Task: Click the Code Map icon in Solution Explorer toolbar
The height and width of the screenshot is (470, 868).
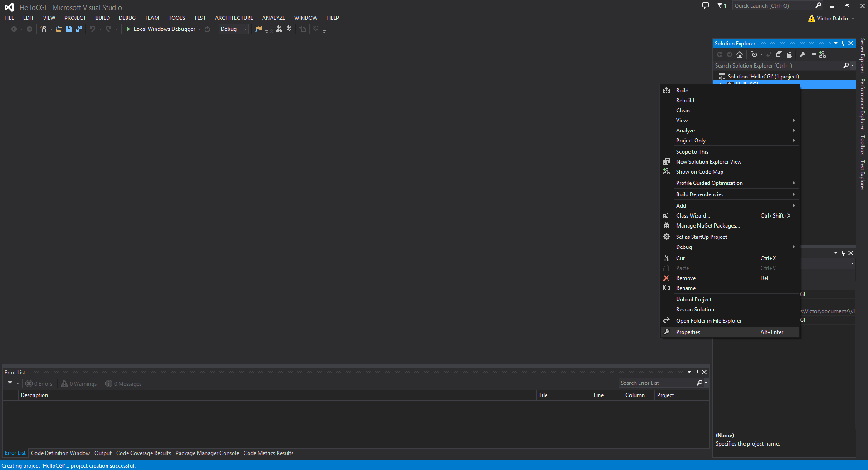Action: click(823, 54)
